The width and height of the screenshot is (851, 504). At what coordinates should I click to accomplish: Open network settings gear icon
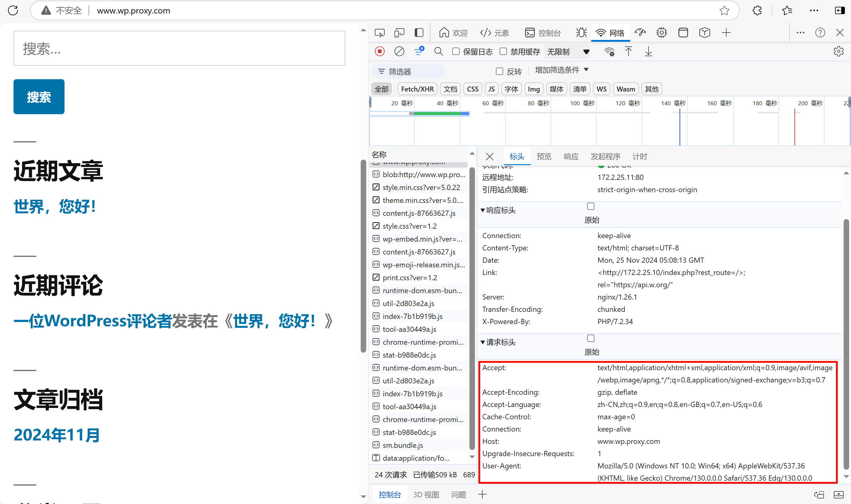(838, 52)
